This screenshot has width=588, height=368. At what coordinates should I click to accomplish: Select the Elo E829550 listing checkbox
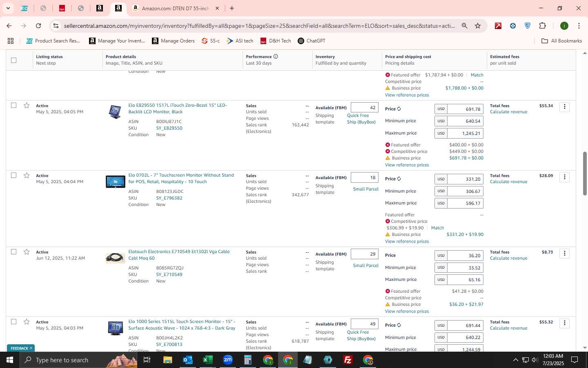(x=13, y=105)
